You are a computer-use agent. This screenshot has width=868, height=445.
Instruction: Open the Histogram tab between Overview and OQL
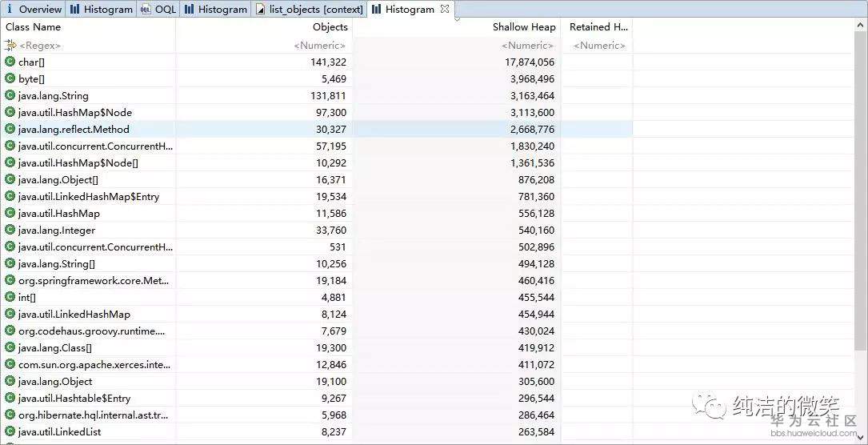(x=102, y=9)
